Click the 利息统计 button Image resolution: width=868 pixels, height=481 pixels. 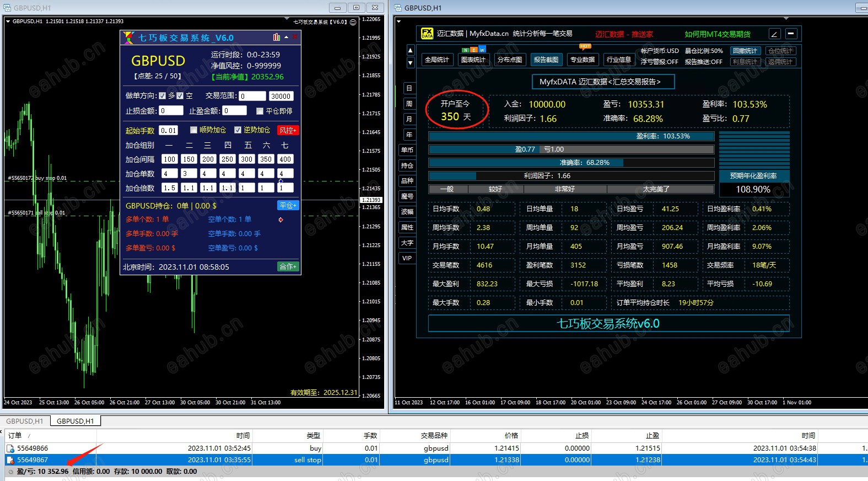[745, 62]
